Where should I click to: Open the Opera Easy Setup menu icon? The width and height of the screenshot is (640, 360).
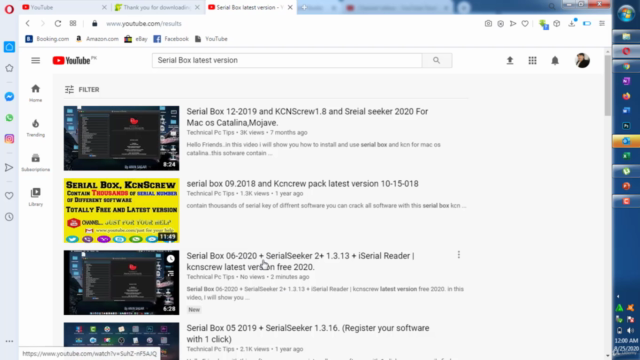(x=602, y=23)
